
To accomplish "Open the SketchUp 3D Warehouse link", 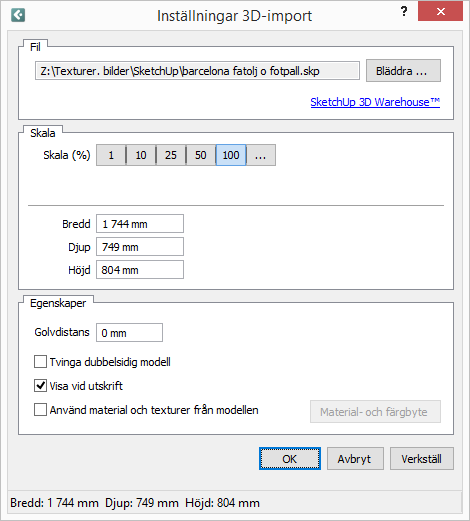I will (375, 102).
